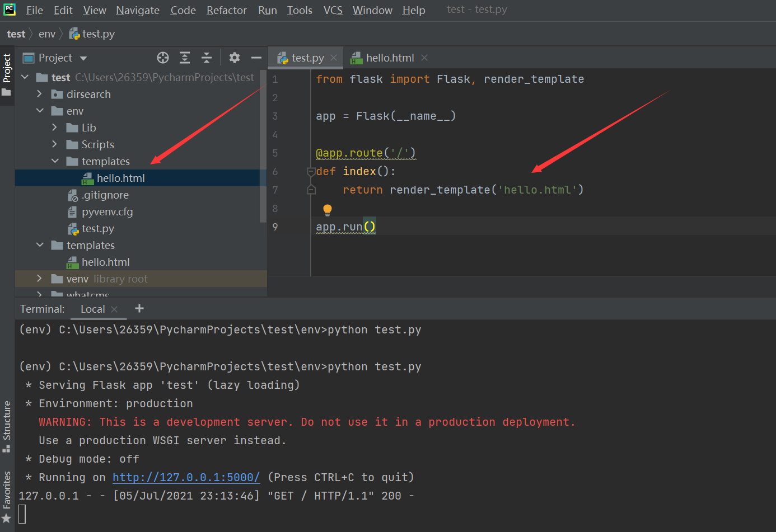Screen dimensions: 776x532
Task: Click the fold end marker on return line
Action: point(311,190)
